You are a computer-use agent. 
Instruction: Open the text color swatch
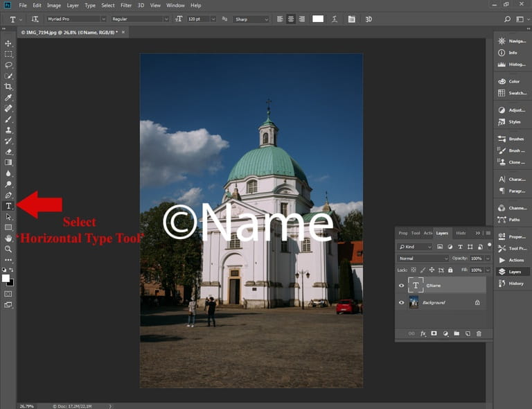click(x=318, y=19)
